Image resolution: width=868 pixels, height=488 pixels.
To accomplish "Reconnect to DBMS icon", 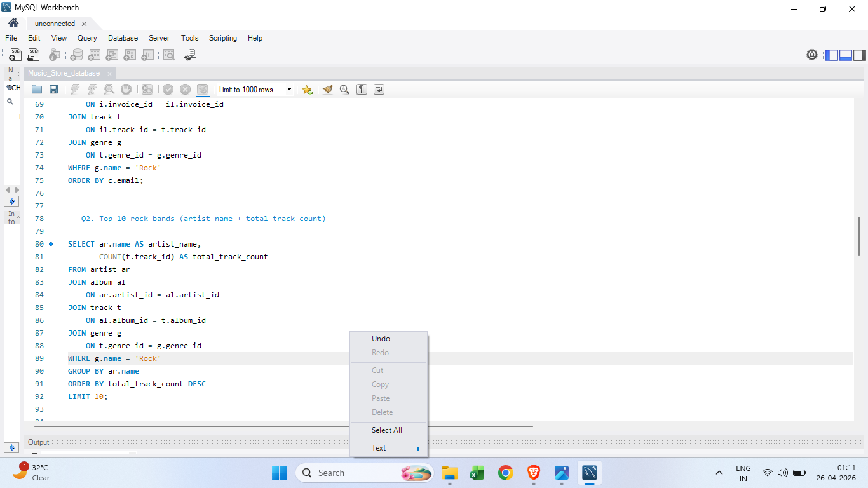I will click(190, 55).
